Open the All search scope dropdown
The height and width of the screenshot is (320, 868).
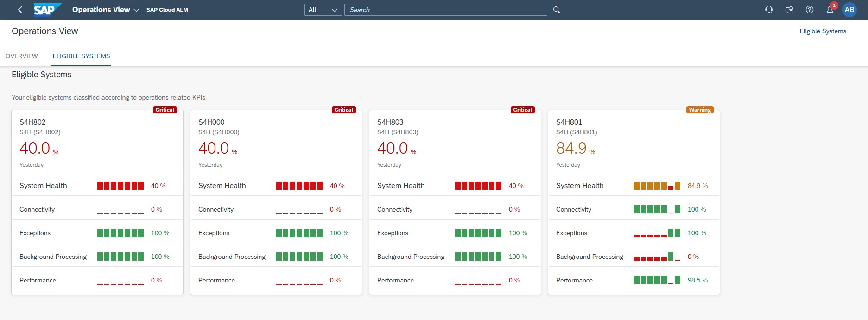pyautogui.click(x=323, y=10)
